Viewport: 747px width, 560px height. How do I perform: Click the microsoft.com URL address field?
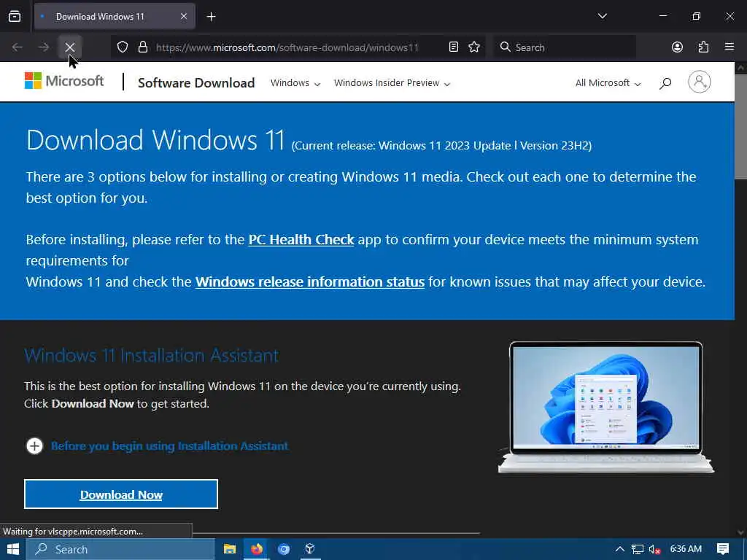[x=287, y=47]
